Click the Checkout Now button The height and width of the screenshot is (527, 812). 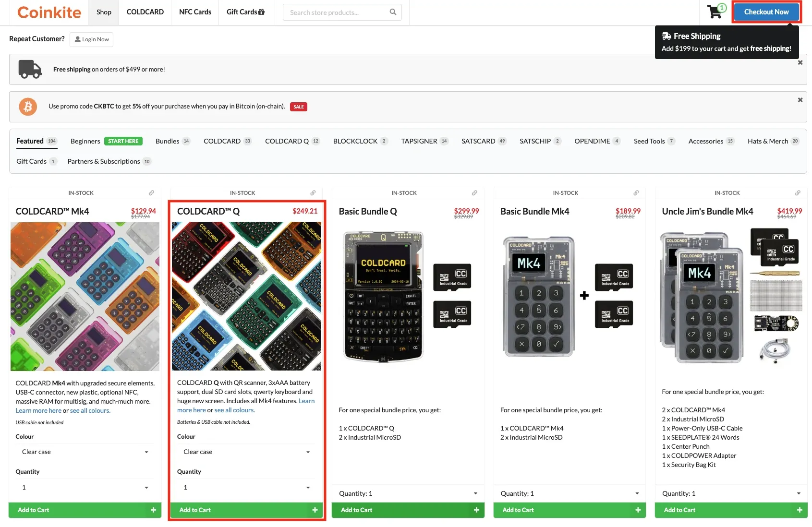coord(766,12)
